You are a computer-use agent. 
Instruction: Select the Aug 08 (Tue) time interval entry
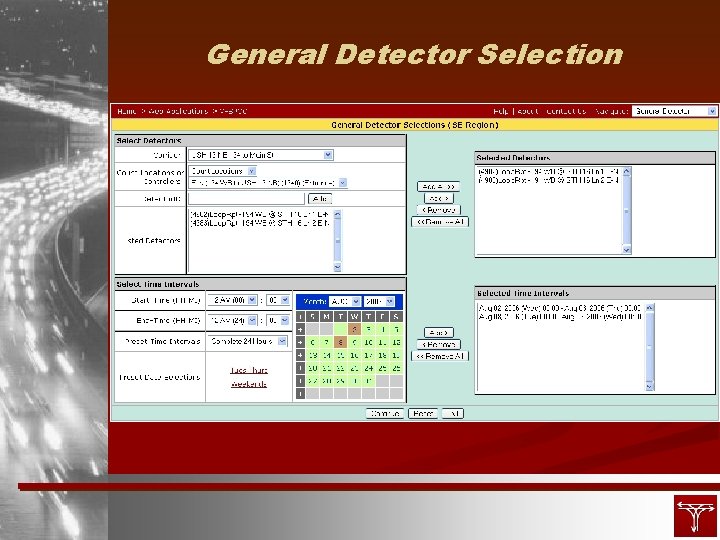(x=559, y=316)
